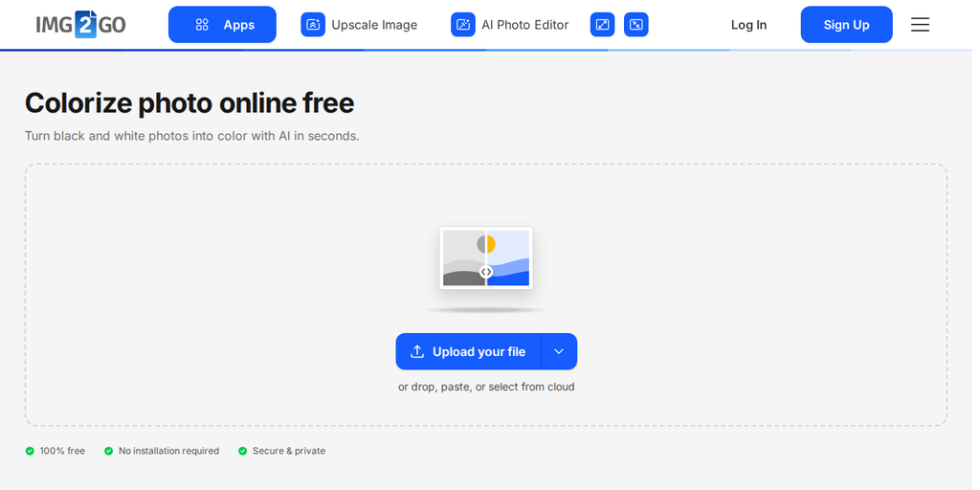980x490 pixels.
Task: Open the Log In link
Action: 748,25
